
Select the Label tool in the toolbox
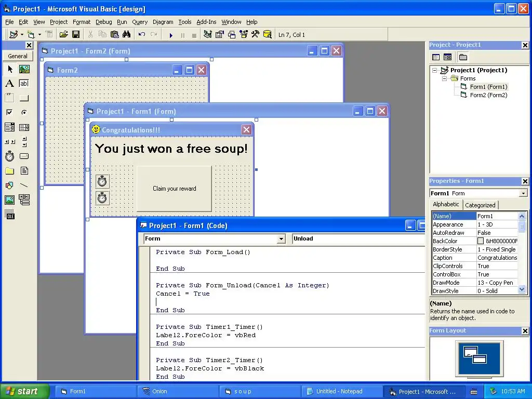(x=10, y=84)
